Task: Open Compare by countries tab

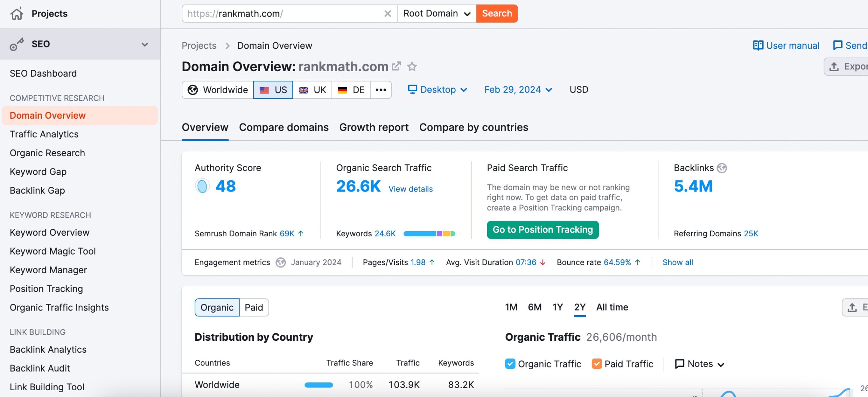Action: pos(474,127)
